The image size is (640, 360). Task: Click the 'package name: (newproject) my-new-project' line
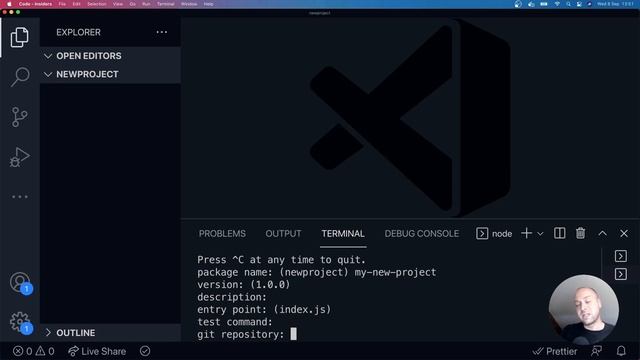coord(317,272)
